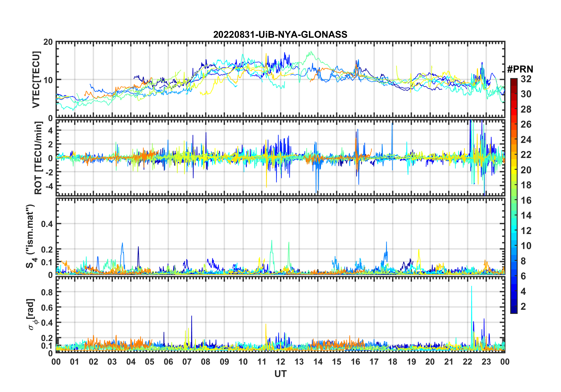Select the 32 label on PRN colorbar

526,79
